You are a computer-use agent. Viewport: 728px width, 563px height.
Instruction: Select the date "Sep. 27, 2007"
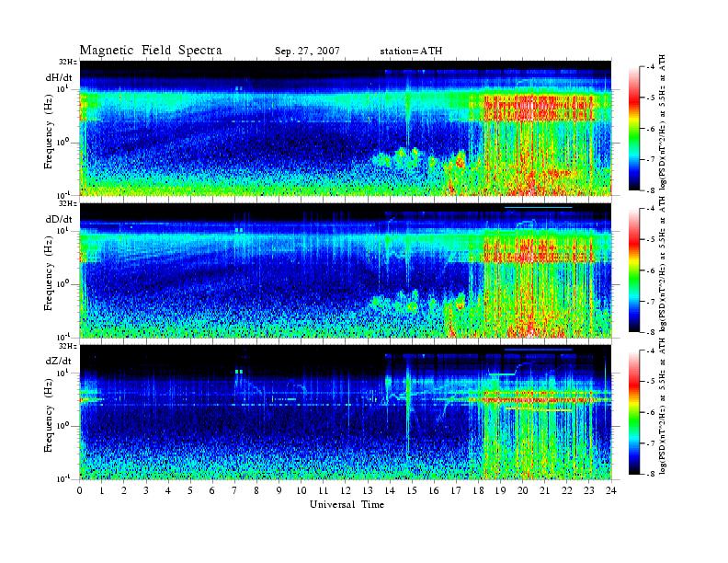[307, 52]
